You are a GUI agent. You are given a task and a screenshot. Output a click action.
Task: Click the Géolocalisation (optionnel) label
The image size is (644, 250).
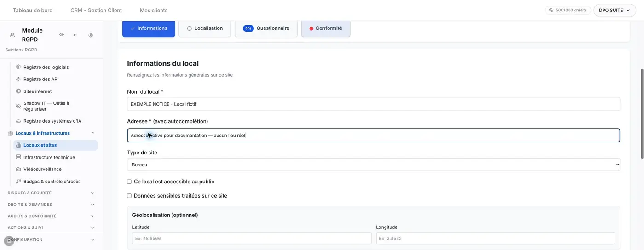[165, 215]
